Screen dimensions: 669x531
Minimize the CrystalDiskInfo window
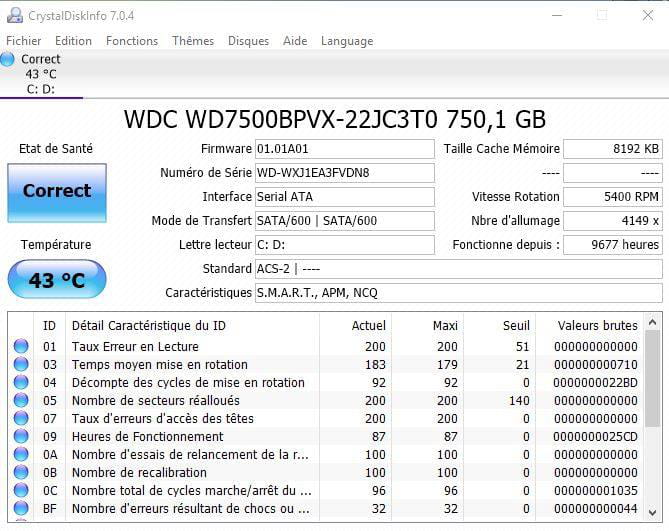(x=557, y=15)
